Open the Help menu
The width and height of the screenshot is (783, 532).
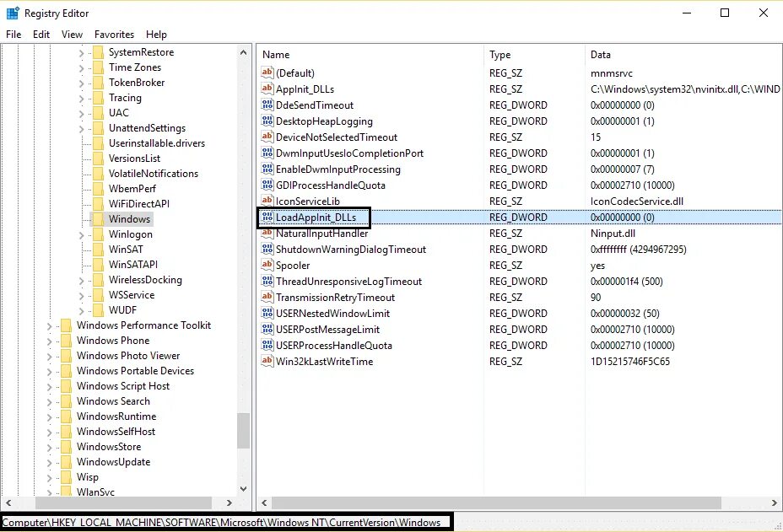[x=156, y=35]
